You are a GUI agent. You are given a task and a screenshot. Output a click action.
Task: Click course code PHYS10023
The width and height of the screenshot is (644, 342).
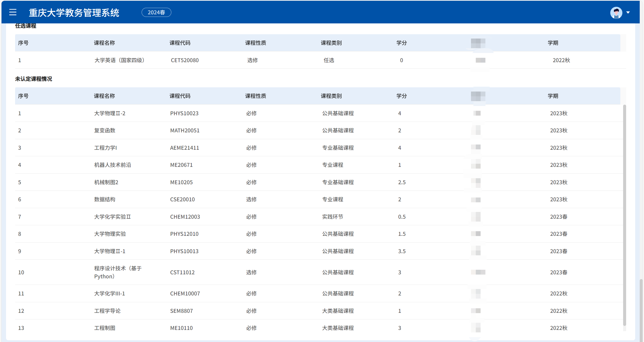pos(184,113)
